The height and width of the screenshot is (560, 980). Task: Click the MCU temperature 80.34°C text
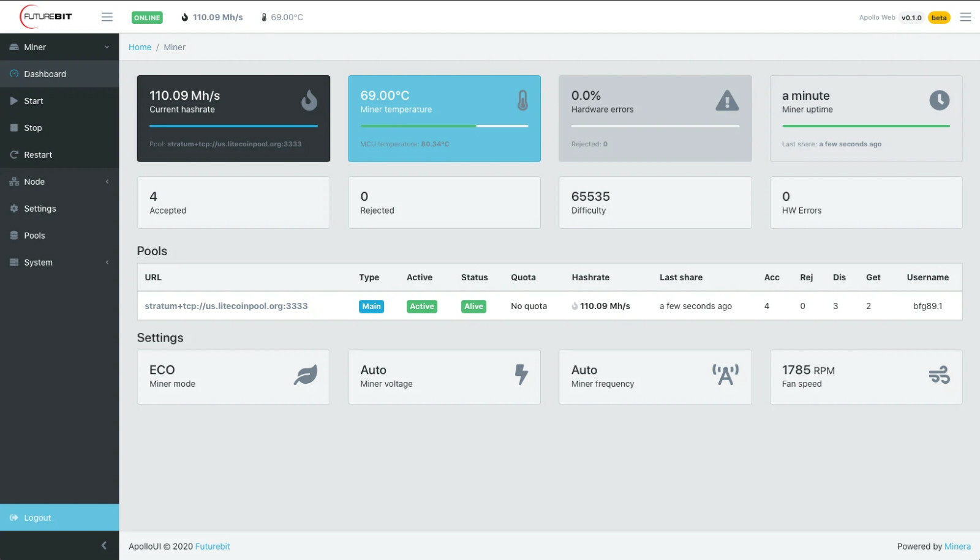point(405,144)
